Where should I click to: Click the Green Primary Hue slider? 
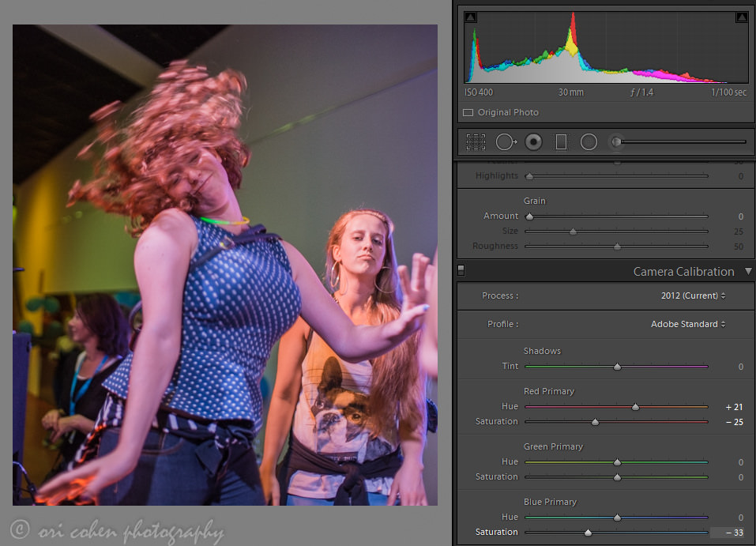point(616,462)
